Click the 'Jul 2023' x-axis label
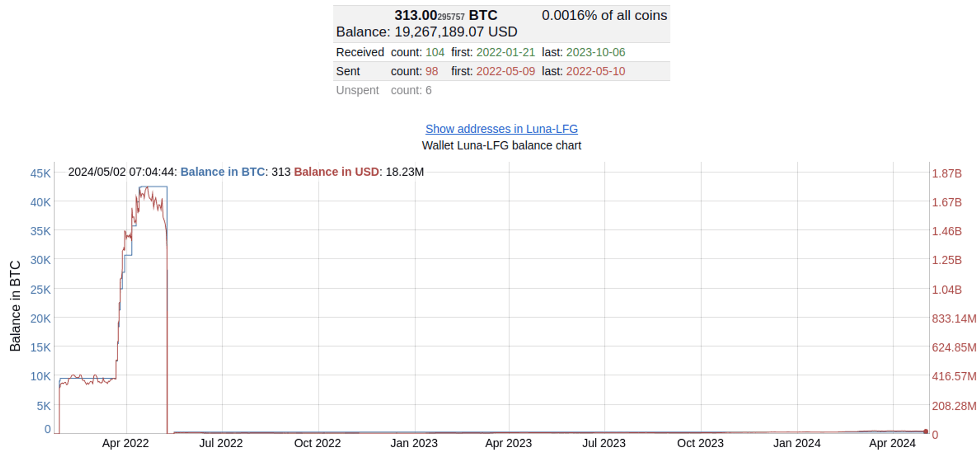980x455 pixels. [x=604, y=443]
